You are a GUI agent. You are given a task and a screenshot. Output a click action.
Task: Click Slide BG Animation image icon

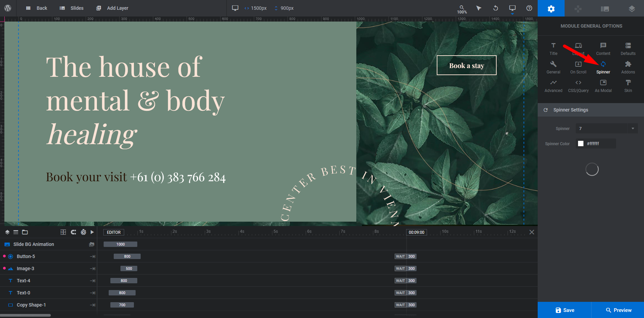pos(92,244)
